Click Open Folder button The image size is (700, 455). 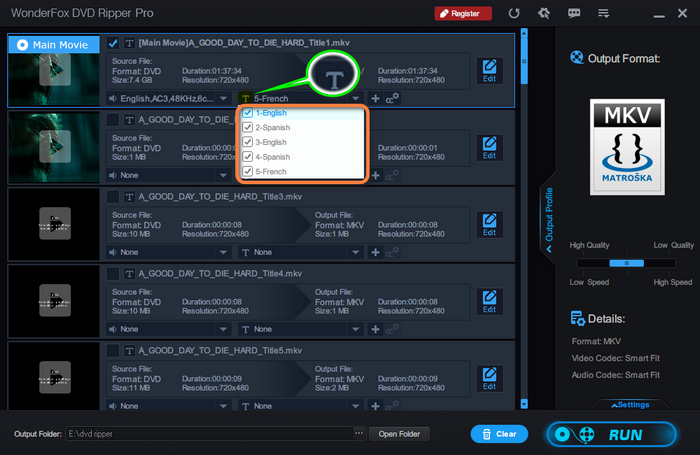[399, 434]
